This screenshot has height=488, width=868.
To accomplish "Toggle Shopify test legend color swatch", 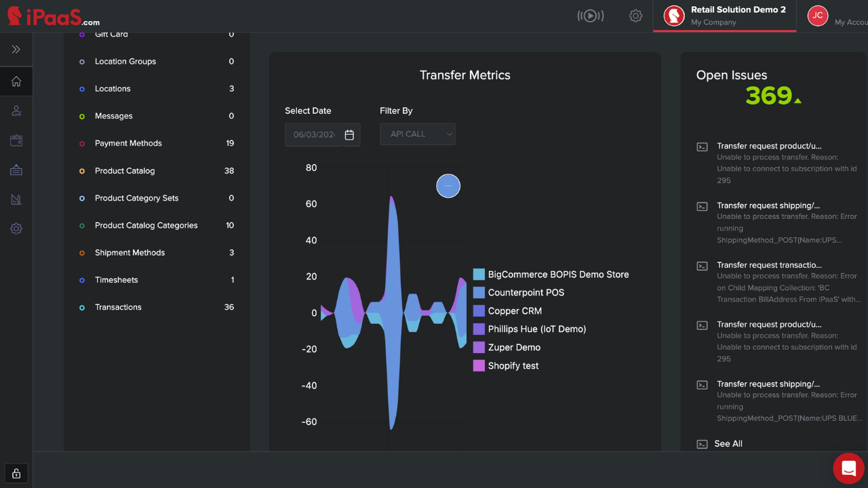I will coord(479,365).
